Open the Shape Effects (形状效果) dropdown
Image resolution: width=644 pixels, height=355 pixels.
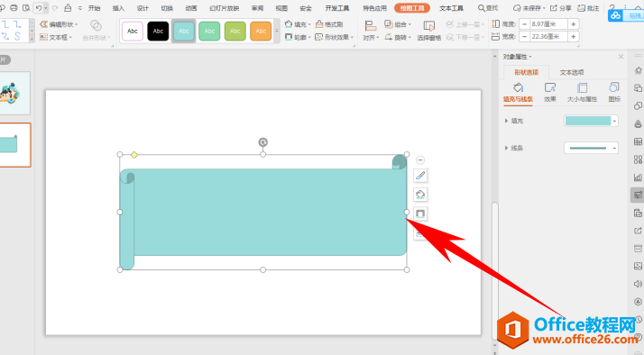(335, 37)
